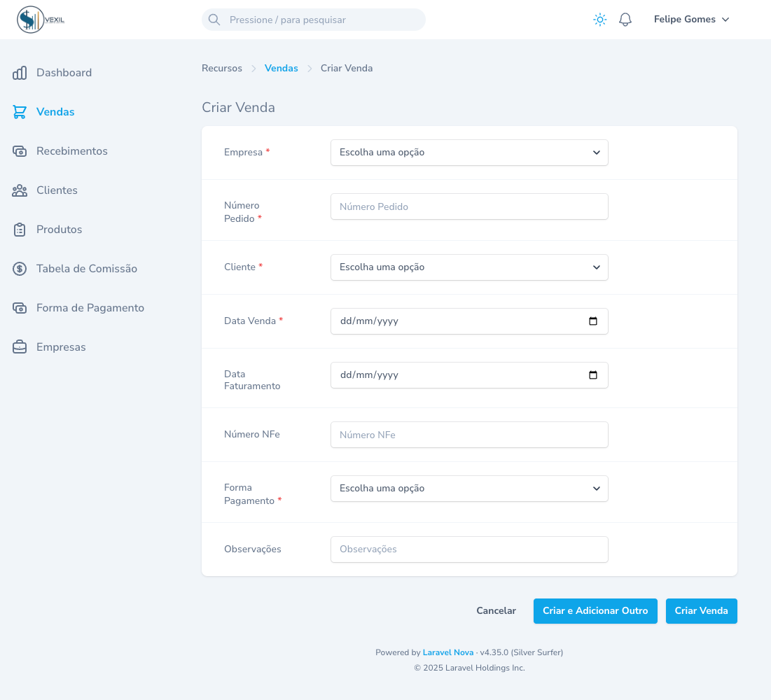Click the Dashboard chart icon
771x700 pixels.
click(20, 73)
